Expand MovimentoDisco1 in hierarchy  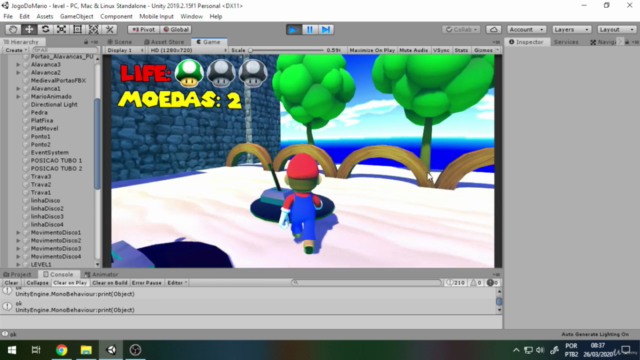18,233
